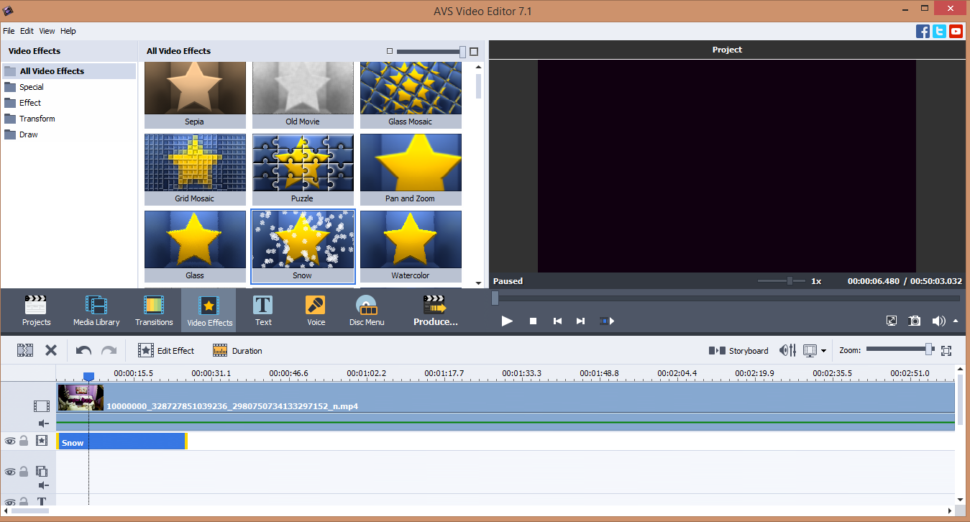This screenshot has height=522, width=970.
Task: Toggle visibility of the video effects track
Action: click(10, 441)
